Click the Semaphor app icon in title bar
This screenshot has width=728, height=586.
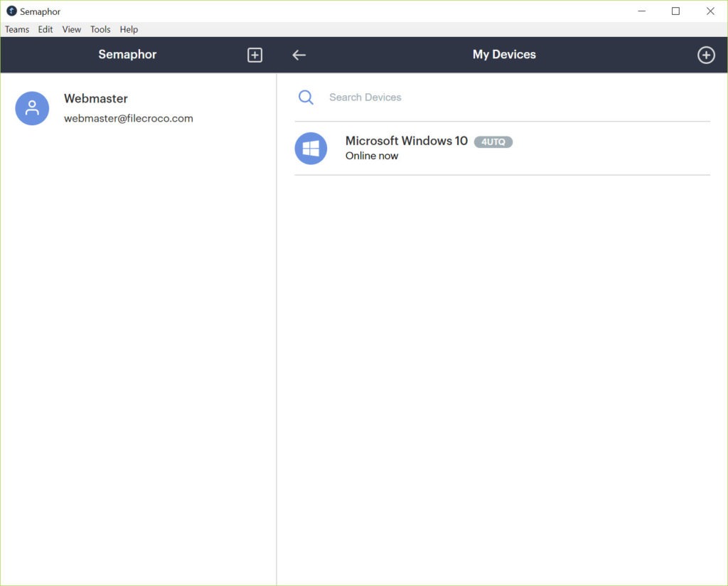coord(11,11)
